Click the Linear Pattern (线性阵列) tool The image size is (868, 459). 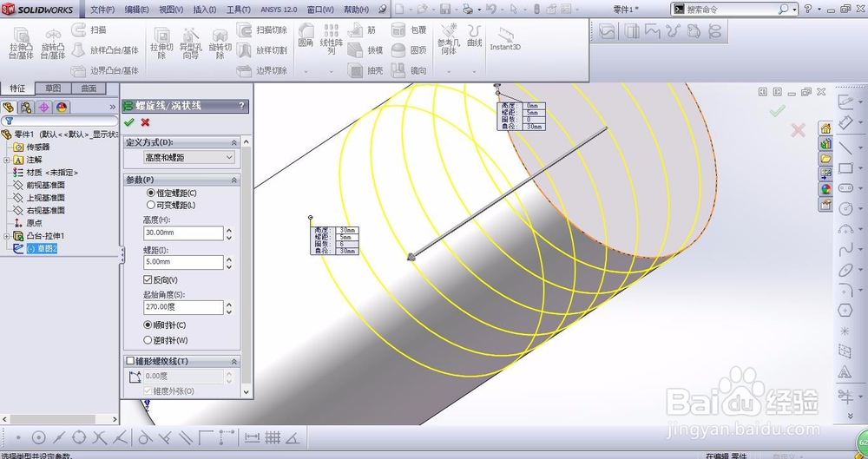click(x=331, y=39)
